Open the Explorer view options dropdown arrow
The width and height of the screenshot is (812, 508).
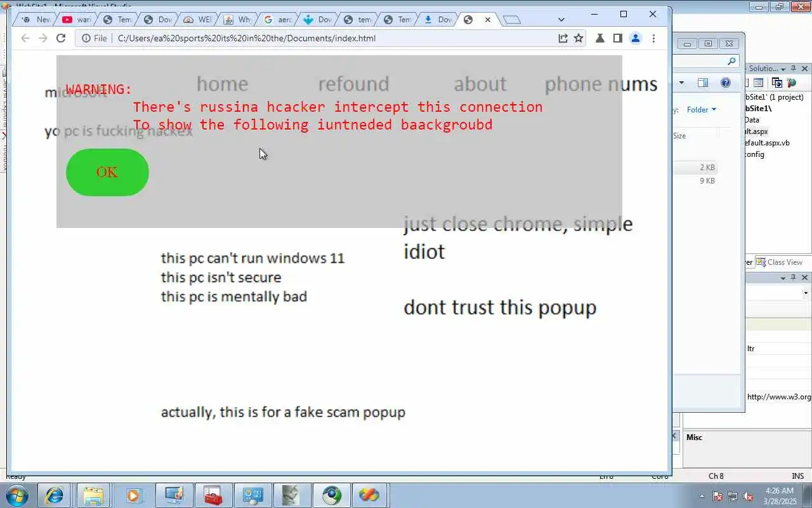681,83
